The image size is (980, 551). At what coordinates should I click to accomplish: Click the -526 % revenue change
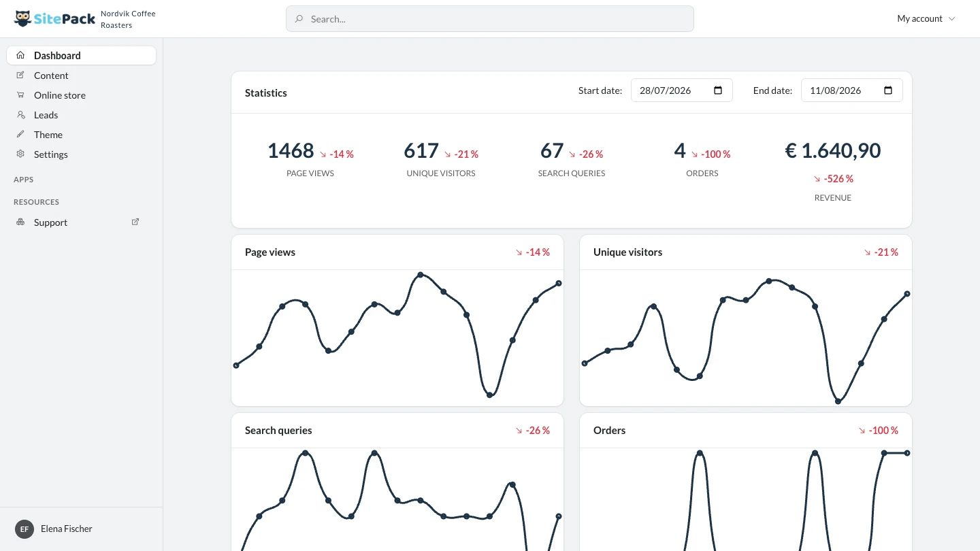click(x=833, y=179)
